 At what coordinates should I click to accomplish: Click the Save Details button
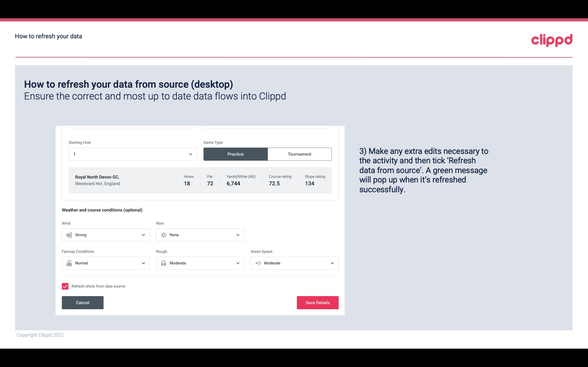(317, 303)
